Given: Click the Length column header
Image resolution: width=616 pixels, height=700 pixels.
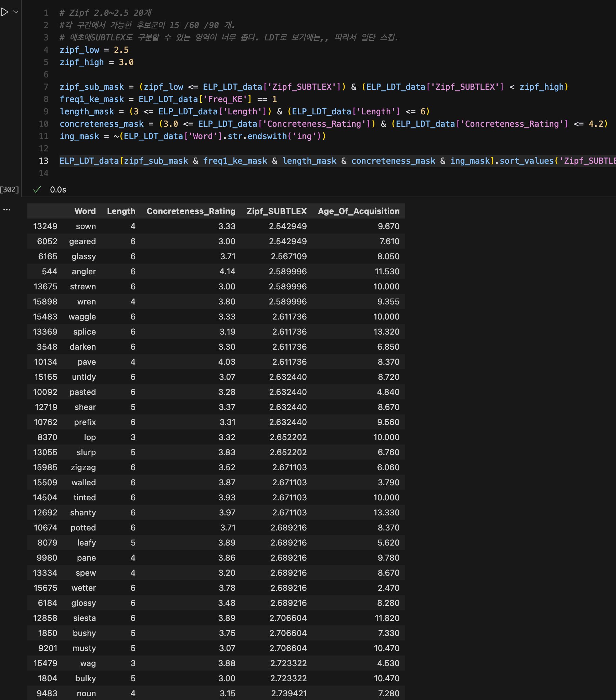Looking at the screenshot, I should pos(121,211).
